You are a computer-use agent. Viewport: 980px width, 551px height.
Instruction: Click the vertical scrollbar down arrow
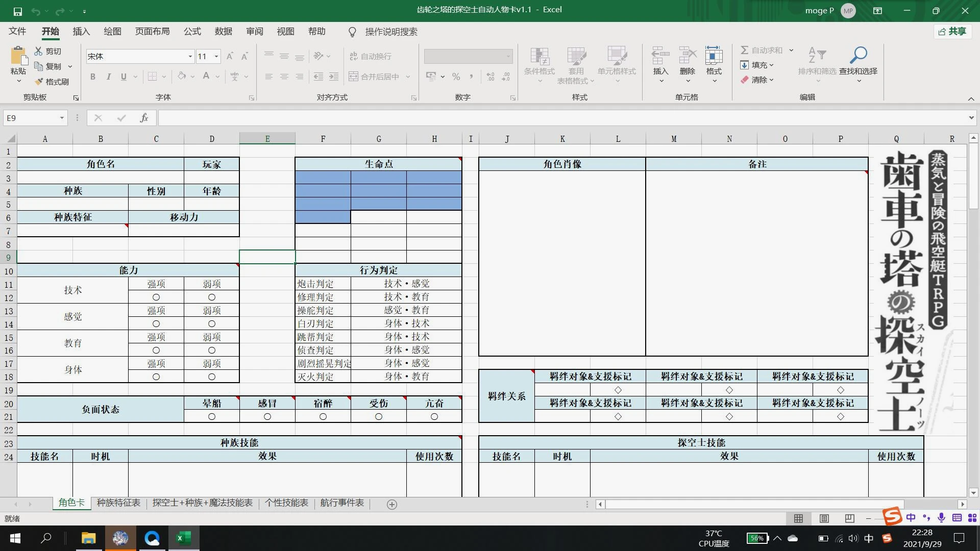click(973, 493)
